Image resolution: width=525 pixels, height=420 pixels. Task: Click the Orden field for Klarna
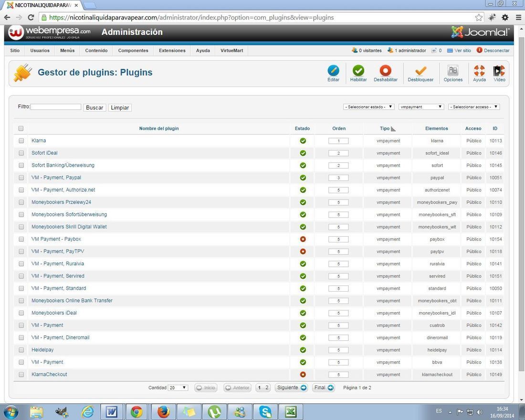tap(338, 141)
